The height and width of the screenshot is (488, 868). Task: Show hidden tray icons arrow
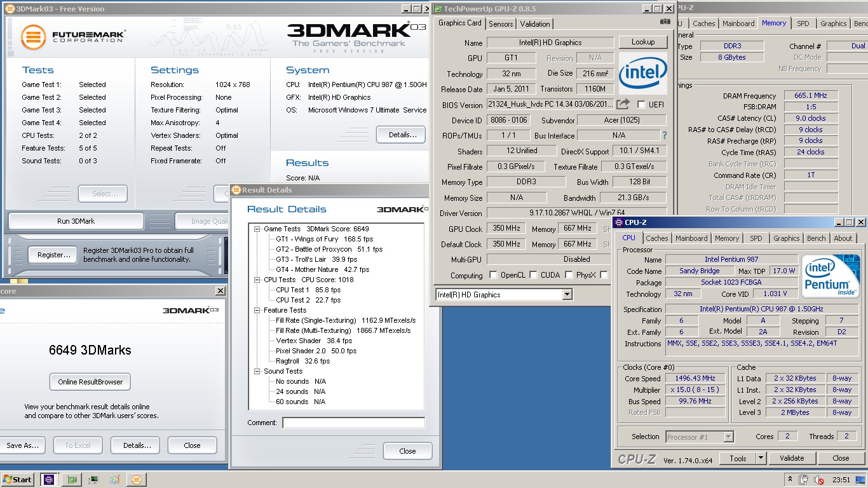pyautogui.click(x=790, y=480)
